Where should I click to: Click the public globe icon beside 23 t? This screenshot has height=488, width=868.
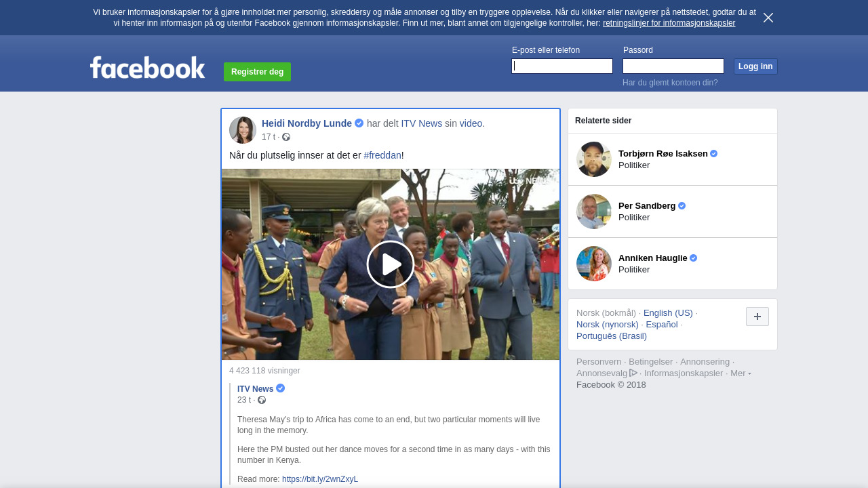[x=262, y=400]
